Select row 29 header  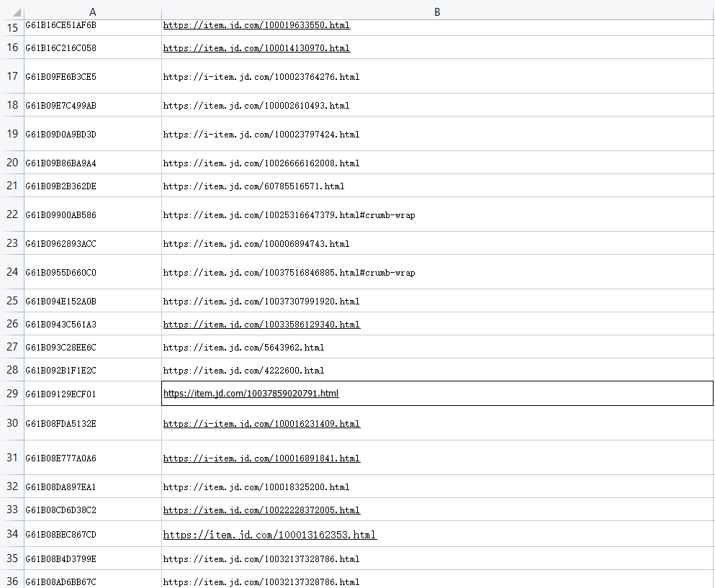tap(12, 394)
